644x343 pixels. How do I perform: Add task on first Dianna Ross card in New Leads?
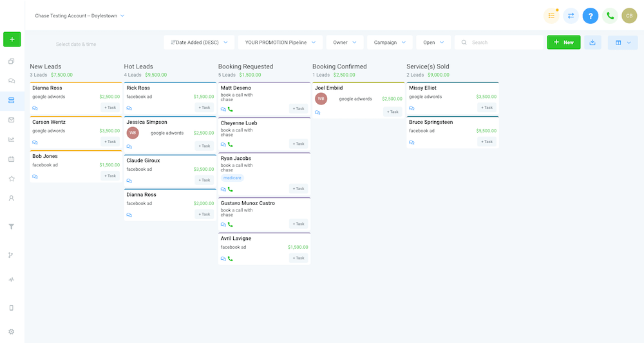tap(110, 107)
